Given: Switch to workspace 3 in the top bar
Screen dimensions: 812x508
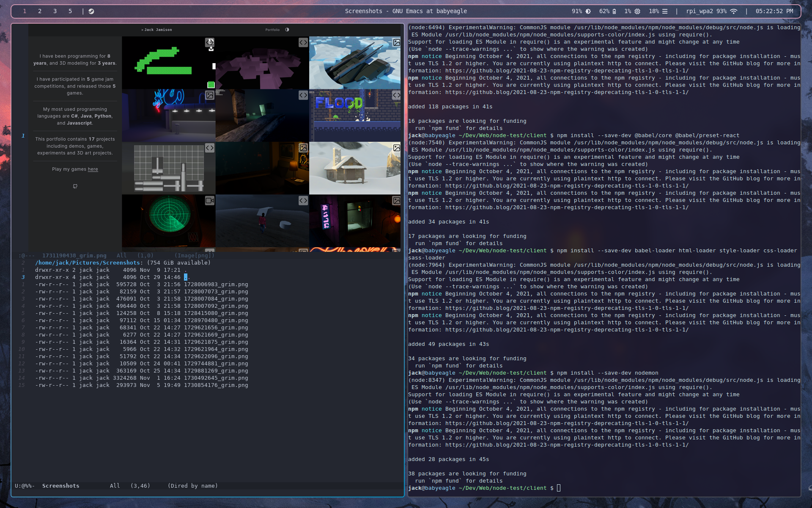Looking at the screenshot, I should 54,11.
